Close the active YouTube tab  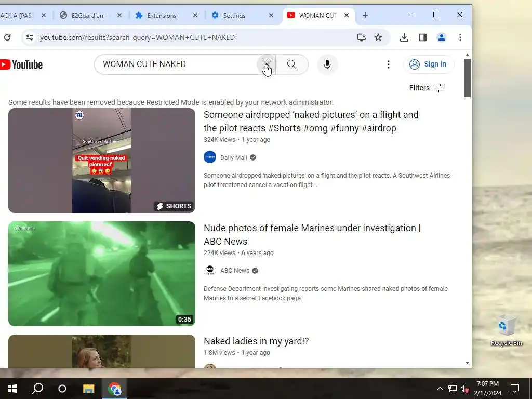(347, 15)
